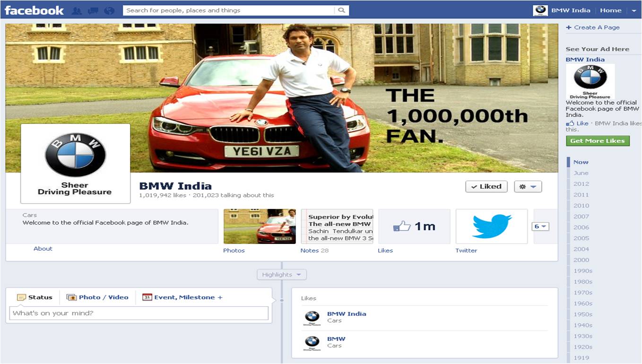642x364 pixels.
Task: Jump to 2011 on the timeline
Action: [x=581, y=195]
